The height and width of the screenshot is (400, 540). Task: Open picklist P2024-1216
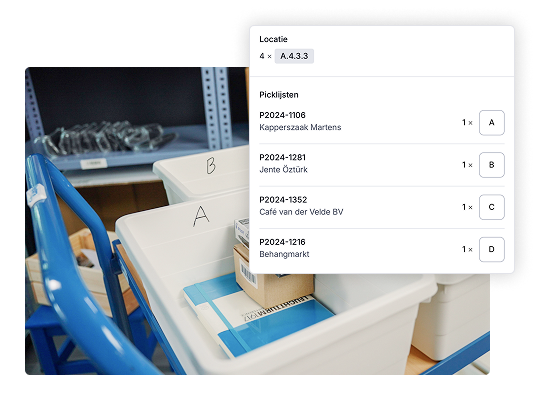coord(282,242)
